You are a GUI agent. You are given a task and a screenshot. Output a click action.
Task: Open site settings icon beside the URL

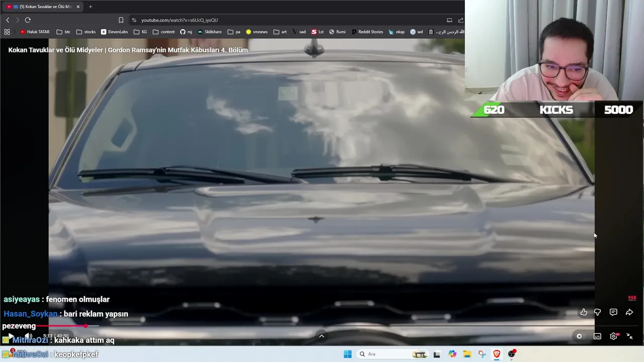tap(134, 20)
